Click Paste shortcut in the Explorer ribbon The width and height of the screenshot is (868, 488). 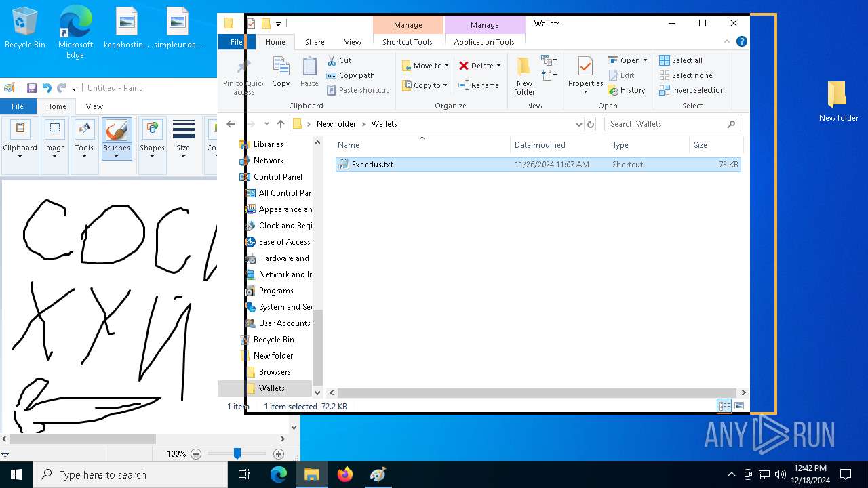tap(358, 90)
